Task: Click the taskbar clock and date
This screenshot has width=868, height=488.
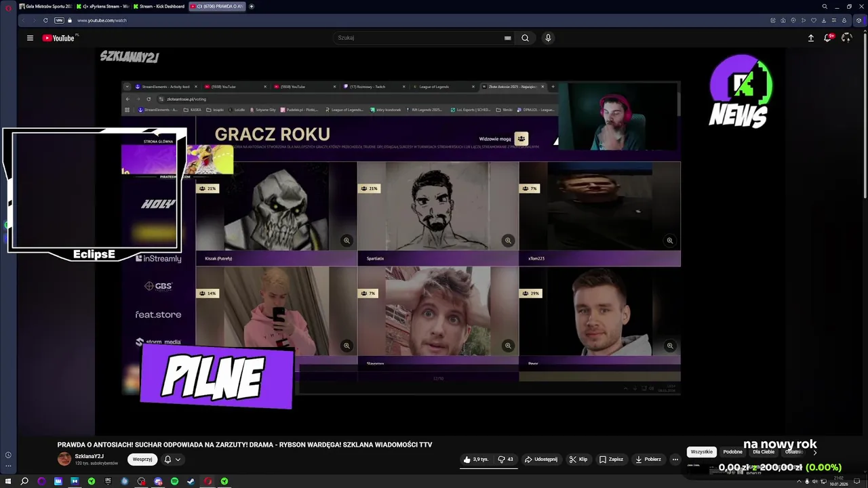Action: 839,481
